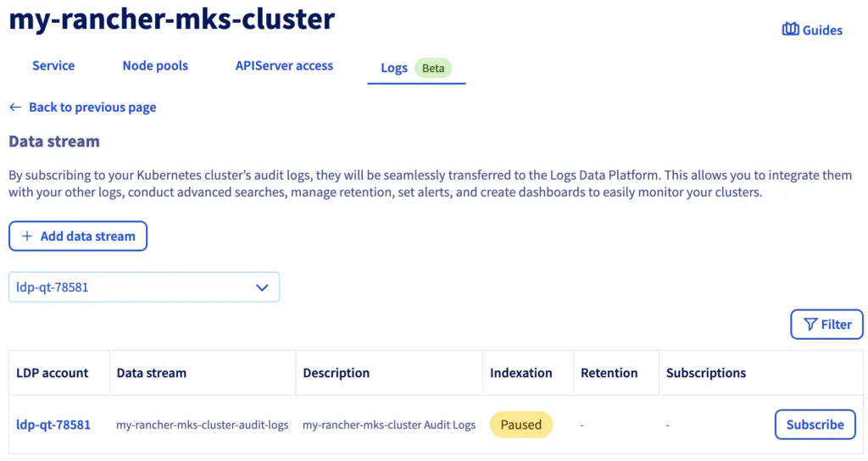
Task: Click the plus icon on Add data stream
Action: 26,236
